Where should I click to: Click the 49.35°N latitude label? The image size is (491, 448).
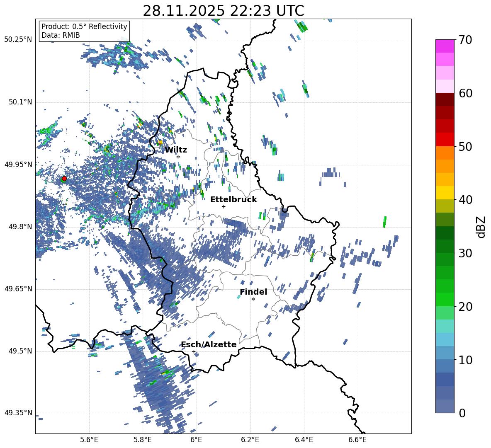click(18, 413)
